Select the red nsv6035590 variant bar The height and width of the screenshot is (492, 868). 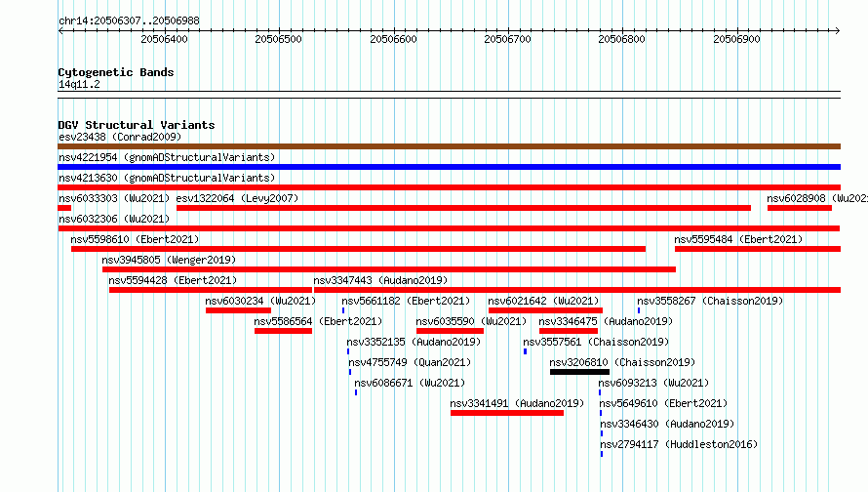pyautogui.click(x=450, y=331)
